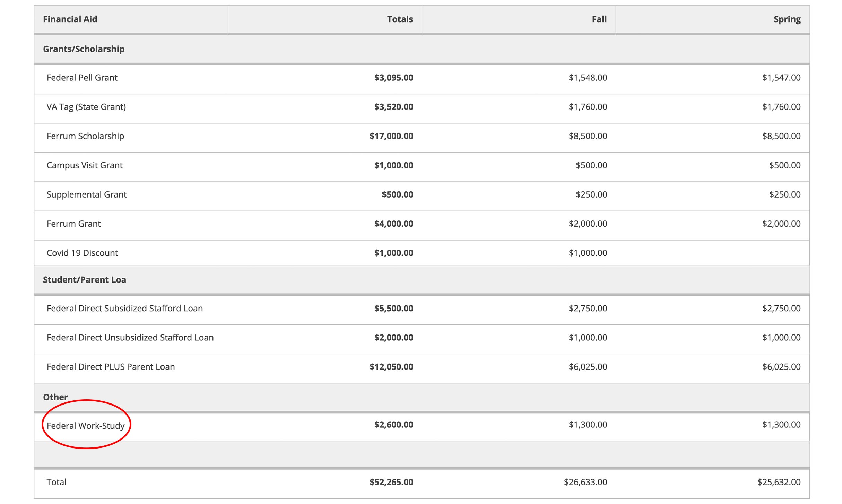Click the Financial Aid column header
Screen dimensions: 842x504
(70, 19)
